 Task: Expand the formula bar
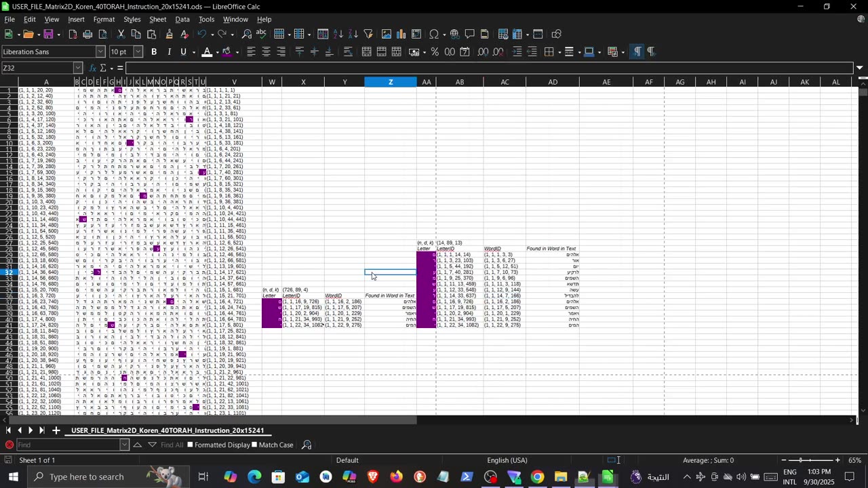(x=860, y=68)
